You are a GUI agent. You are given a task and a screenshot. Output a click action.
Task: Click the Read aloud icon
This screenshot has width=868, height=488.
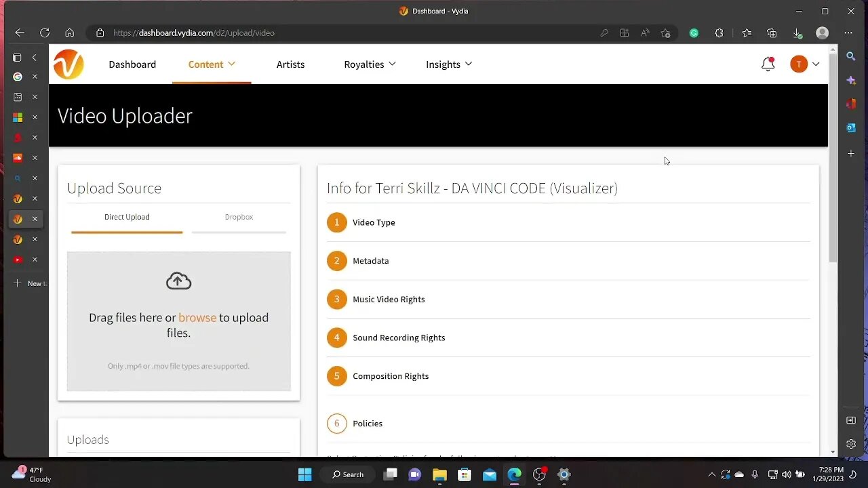[645, 33]
